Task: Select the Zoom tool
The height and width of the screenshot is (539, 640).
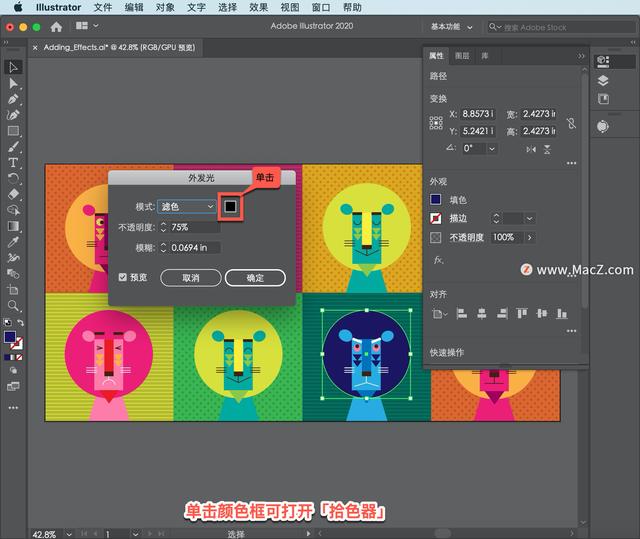Action: click(14, 305)
